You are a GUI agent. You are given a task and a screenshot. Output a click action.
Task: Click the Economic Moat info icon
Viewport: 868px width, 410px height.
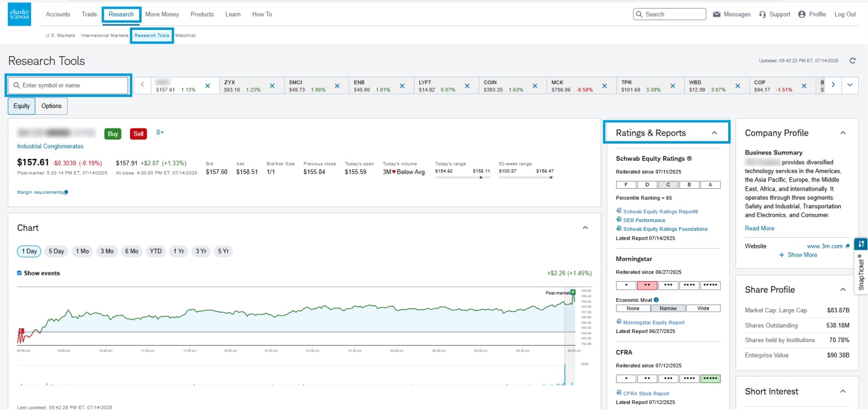pos(656,300)
